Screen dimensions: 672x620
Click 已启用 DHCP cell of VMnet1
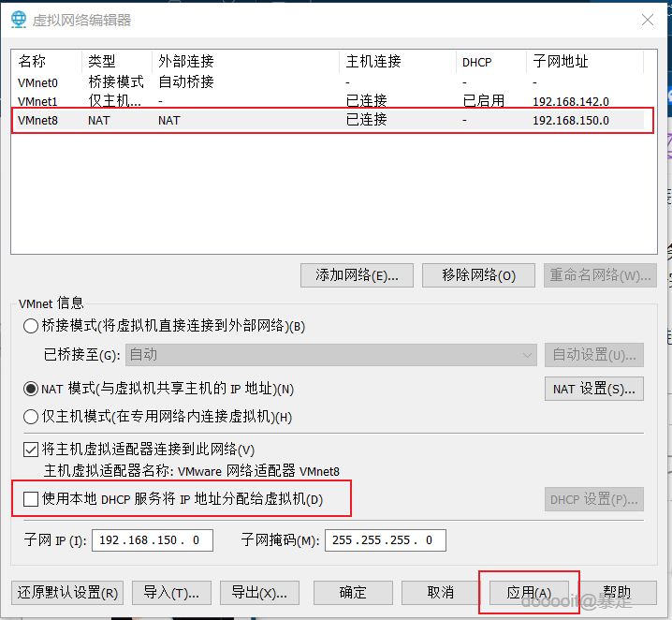click(x=484, y=101)
